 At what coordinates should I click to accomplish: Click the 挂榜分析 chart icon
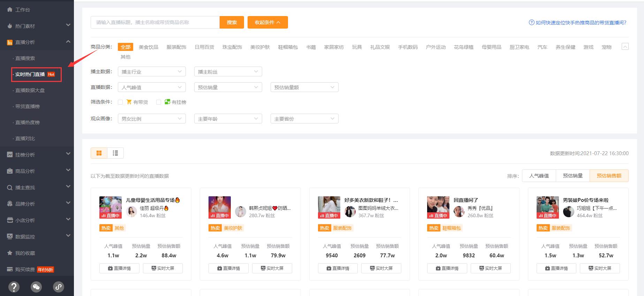pyautogui.click(x=10, y=154)
